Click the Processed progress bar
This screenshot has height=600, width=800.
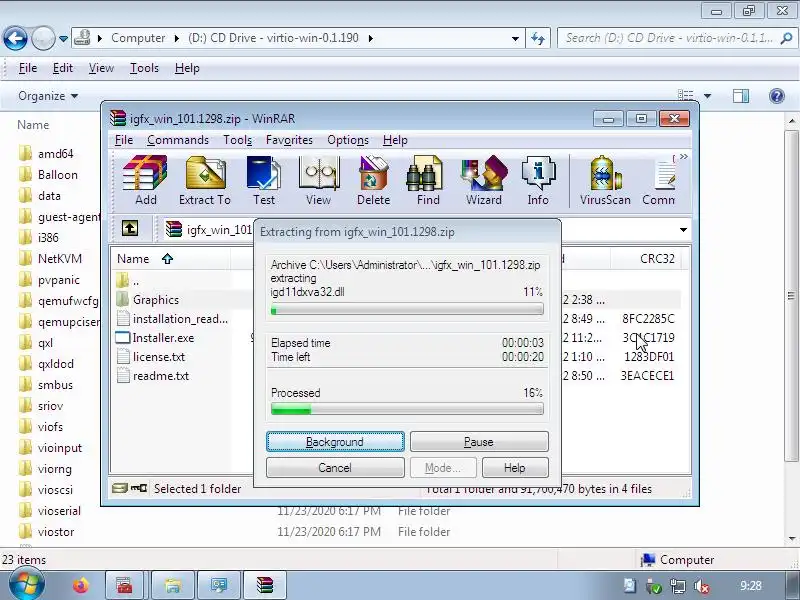pyautogui.click(x=407, y=409)
